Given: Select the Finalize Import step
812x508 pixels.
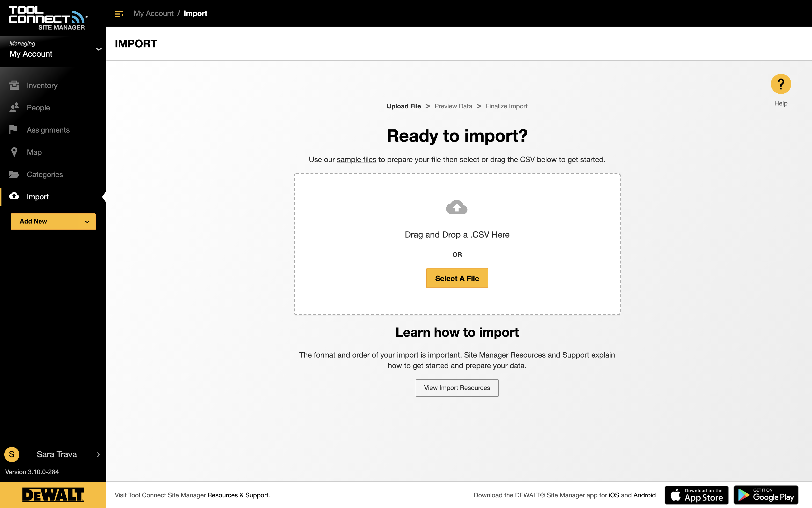Looking at the screenshot, I should click(x=506, y=106).
